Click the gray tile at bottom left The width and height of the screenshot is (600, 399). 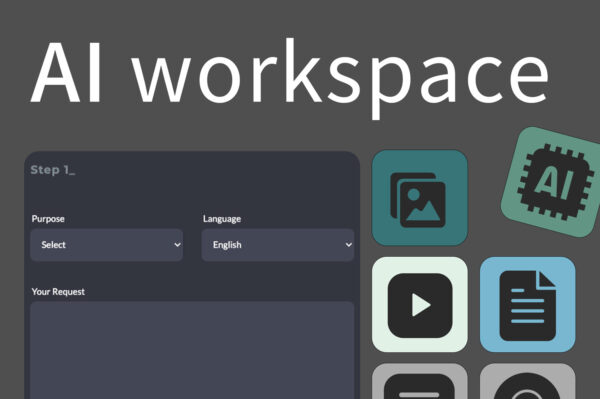click(x=419, y=381)
